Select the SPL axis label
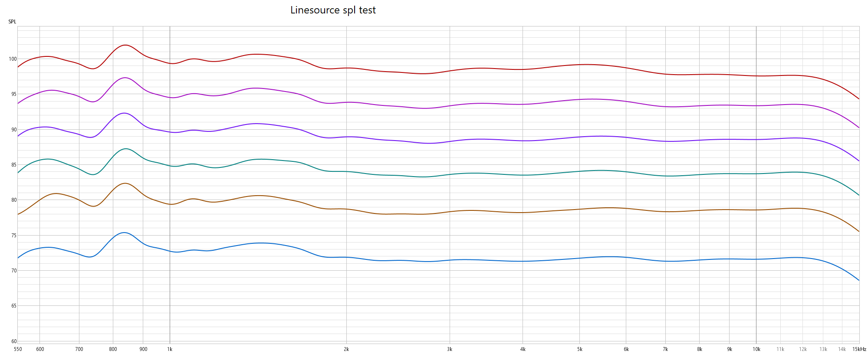Image resolution: width=868 pixels, height=354 pixels. [x=12, y=22]
